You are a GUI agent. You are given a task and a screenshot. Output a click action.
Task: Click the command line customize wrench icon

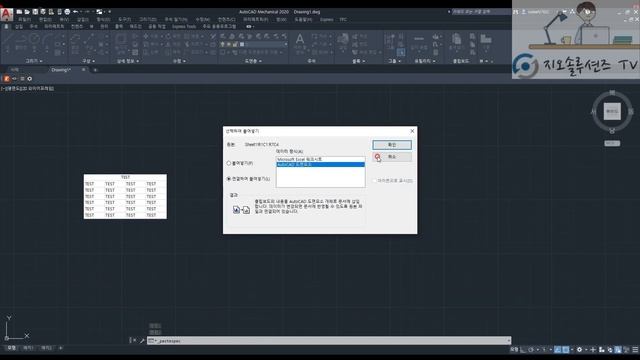pos(142,340)
